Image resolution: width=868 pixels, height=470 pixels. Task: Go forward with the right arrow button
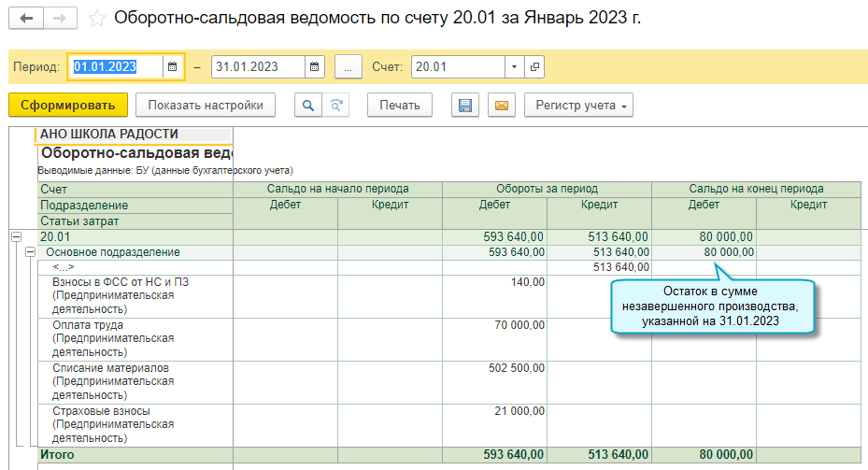point(60,19)
